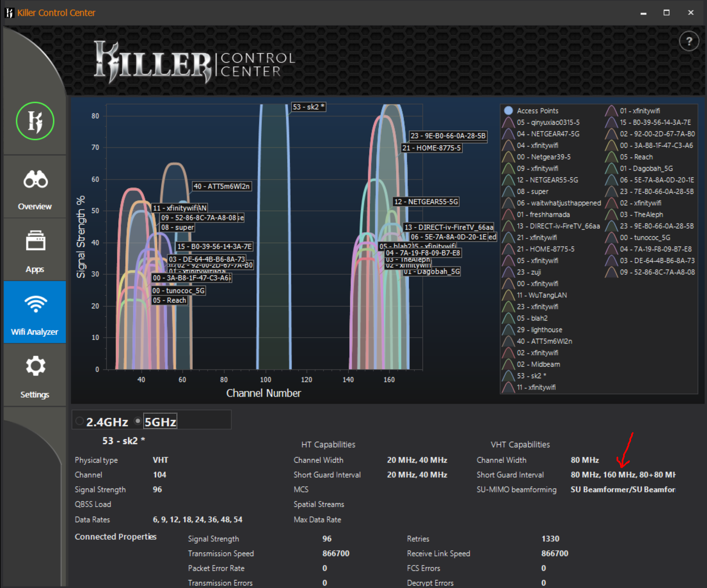Maximize the Killer Control Center window
Image resolution: width=707 pixels, height=588 pixels.
coord(666,13)
